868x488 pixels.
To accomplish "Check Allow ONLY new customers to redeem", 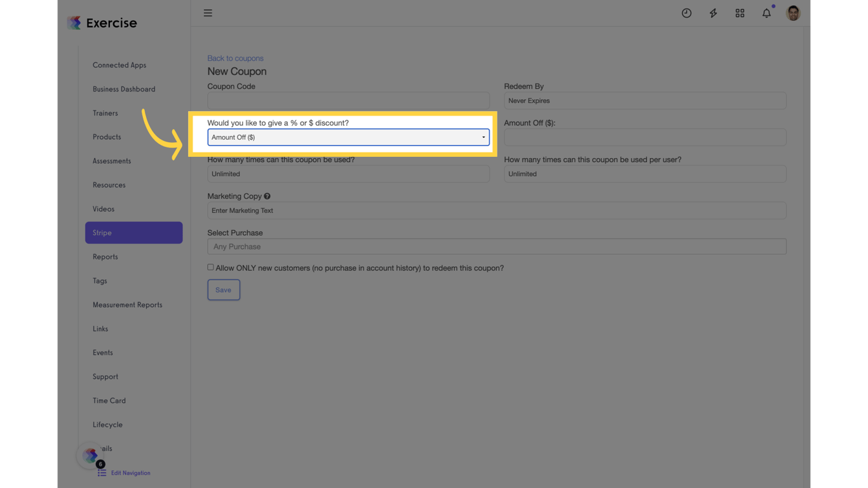I will click(210, 266).
